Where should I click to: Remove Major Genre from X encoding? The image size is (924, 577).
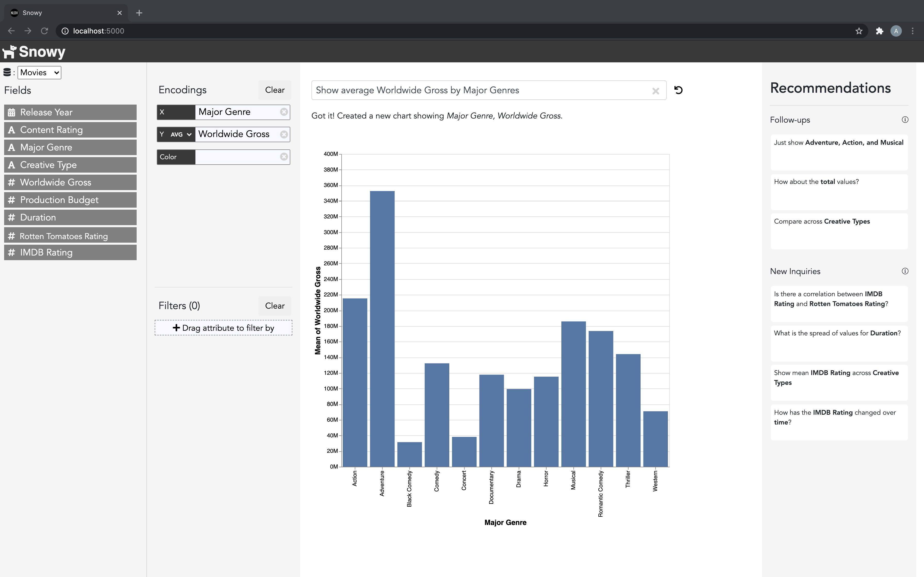(284, 112)
